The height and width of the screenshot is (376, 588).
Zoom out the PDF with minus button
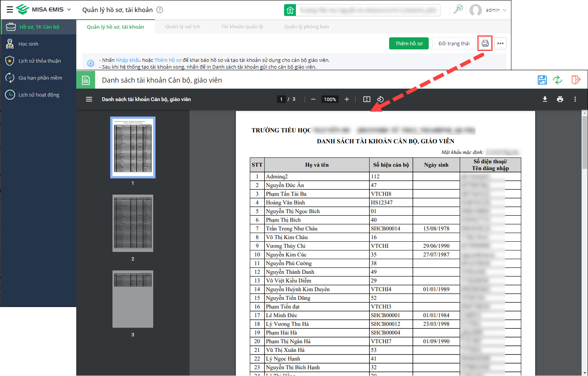(x=313, y=99)
